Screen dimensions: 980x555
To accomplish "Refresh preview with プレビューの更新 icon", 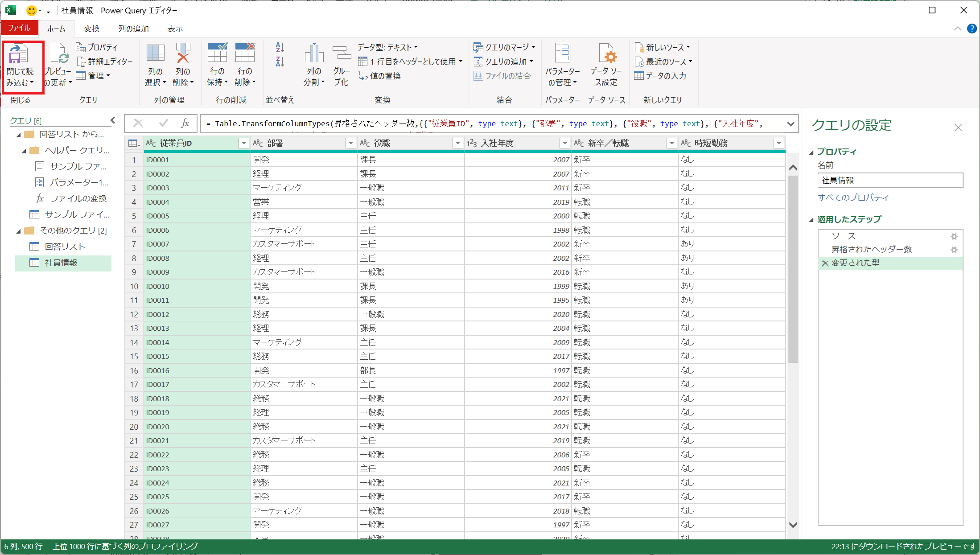I will click(58, 53).
